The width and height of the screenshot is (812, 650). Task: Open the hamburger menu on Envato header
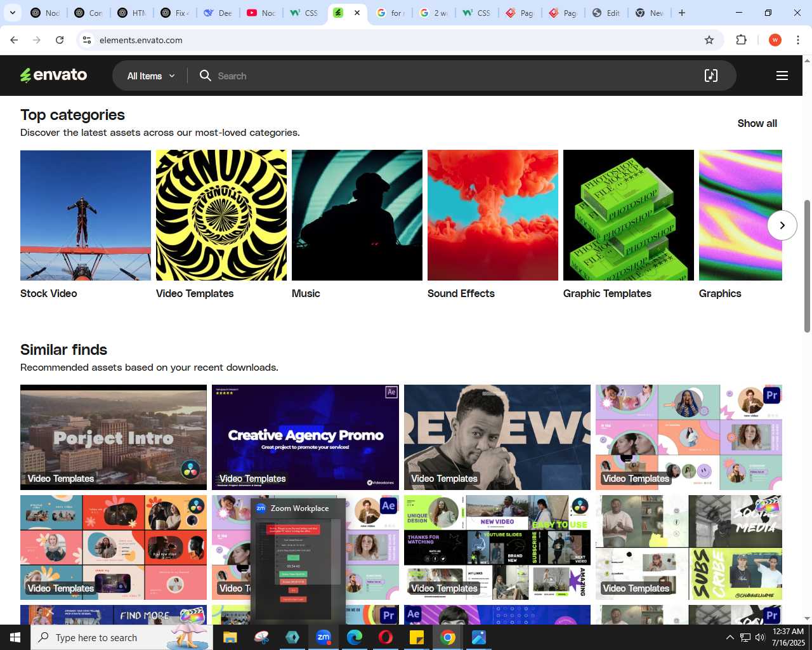coord(782,76)
